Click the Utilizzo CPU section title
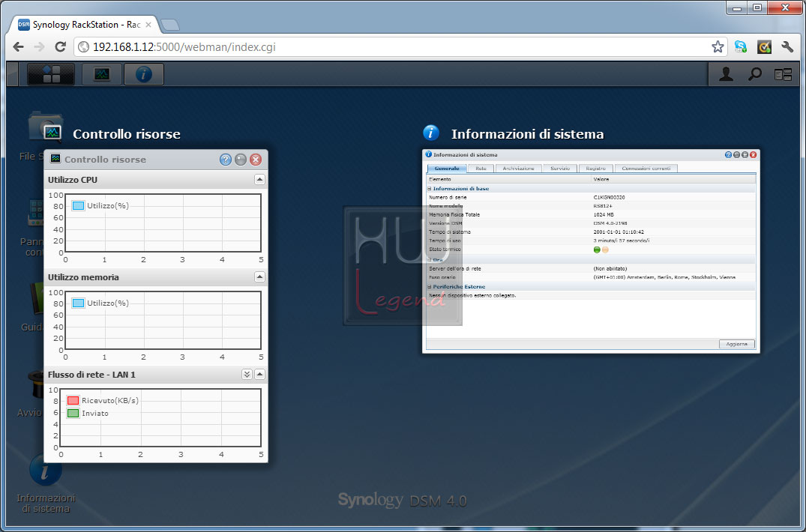This screenshot has width=806, height=532. tap(73, 180)
